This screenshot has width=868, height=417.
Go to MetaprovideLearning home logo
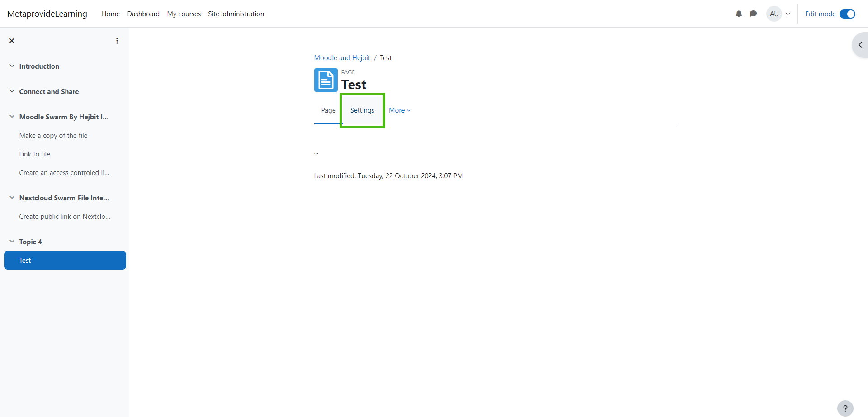coord(47,14)
